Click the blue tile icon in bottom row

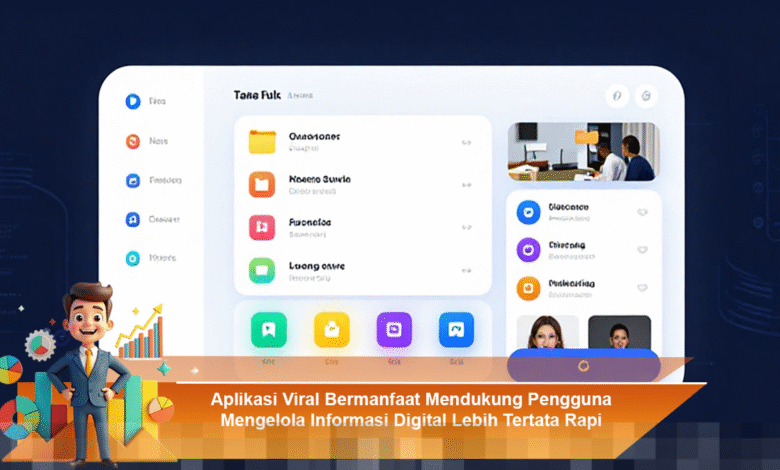click(x=456, y=329)
